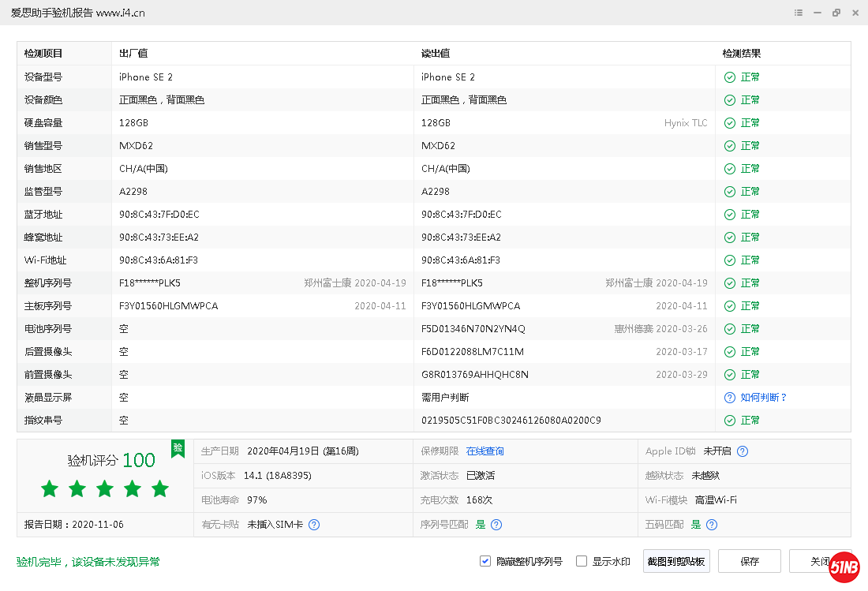Screen dimensions: 868x591
Task: Maximize the report window
Action: (836, 13)
